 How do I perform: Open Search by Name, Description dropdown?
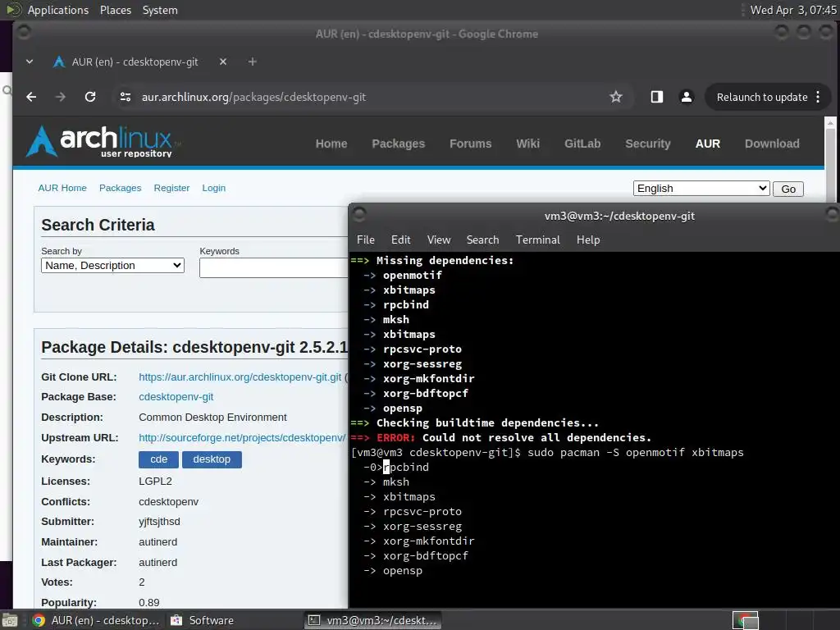tap(112, 266)
